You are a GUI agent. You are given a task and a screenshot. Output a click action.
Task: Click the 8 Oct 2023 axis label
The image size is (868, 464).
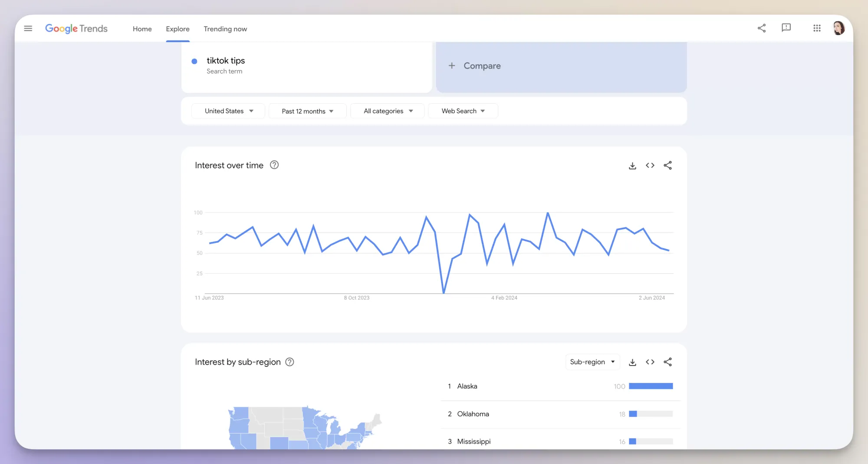click(357, 298)
